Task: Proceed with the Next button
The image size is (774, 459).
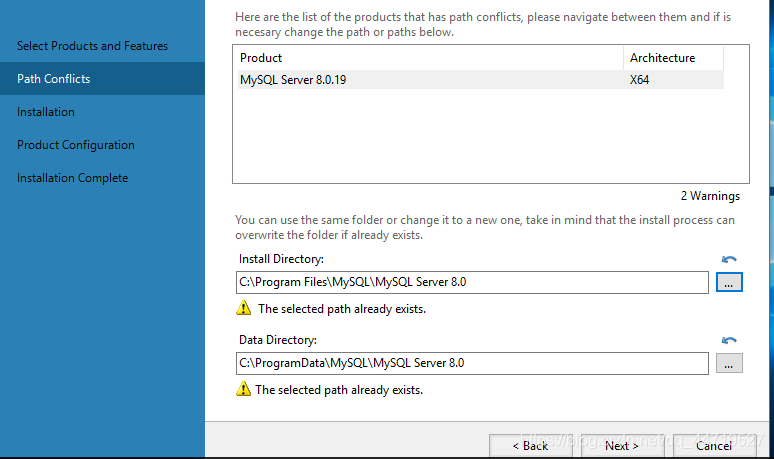Action: coord(622,446)
